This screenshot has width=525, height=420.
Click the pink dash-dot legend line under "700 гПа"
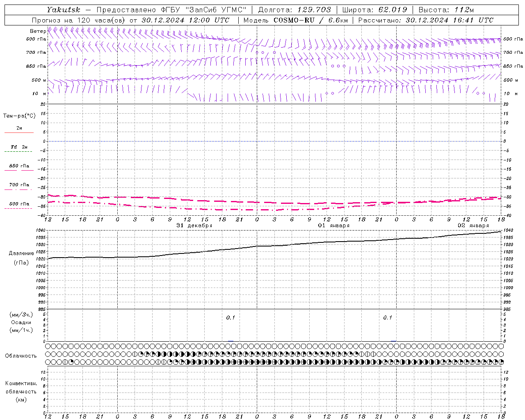click(x=18, y=189)
